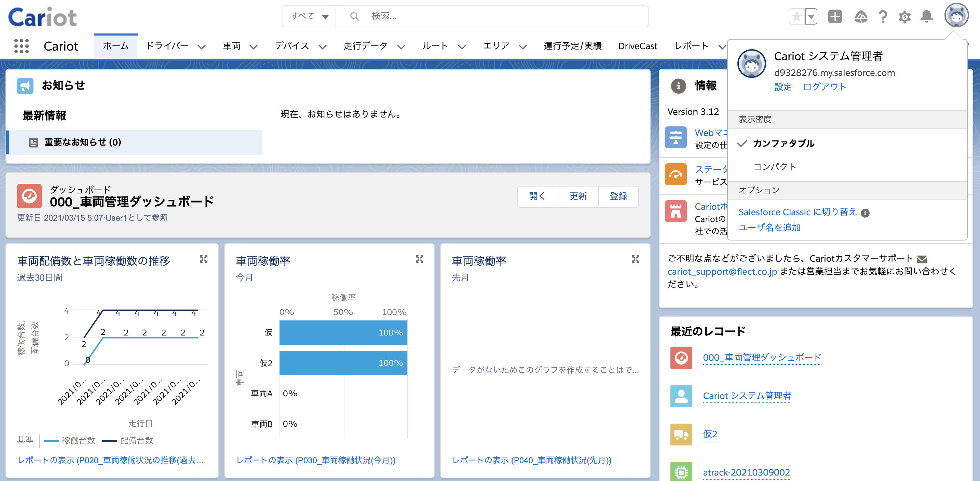980x481 pixels.
Task: Click the atrack device chip icon
Action: click(681, 471)
